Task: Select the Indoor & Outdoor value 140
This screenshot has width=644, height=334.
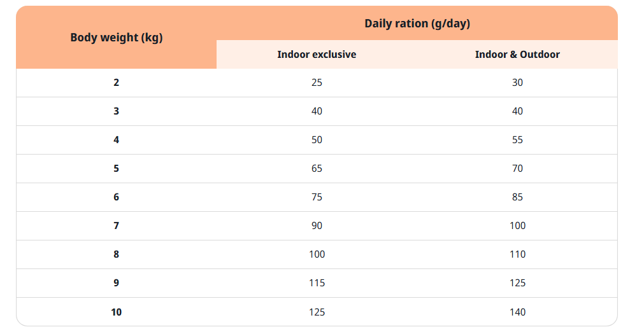Action: click(x=517, y=312)
